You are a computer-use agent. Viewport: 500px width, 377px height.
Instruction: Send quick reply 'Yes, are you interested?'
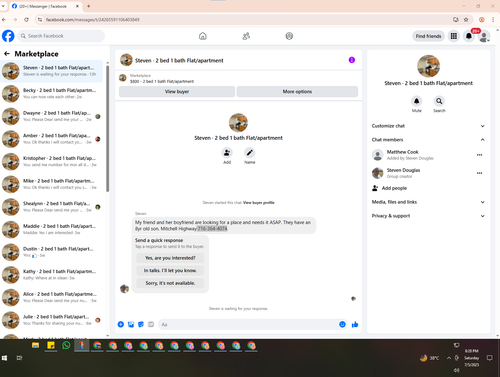click(x=170, y=258)
